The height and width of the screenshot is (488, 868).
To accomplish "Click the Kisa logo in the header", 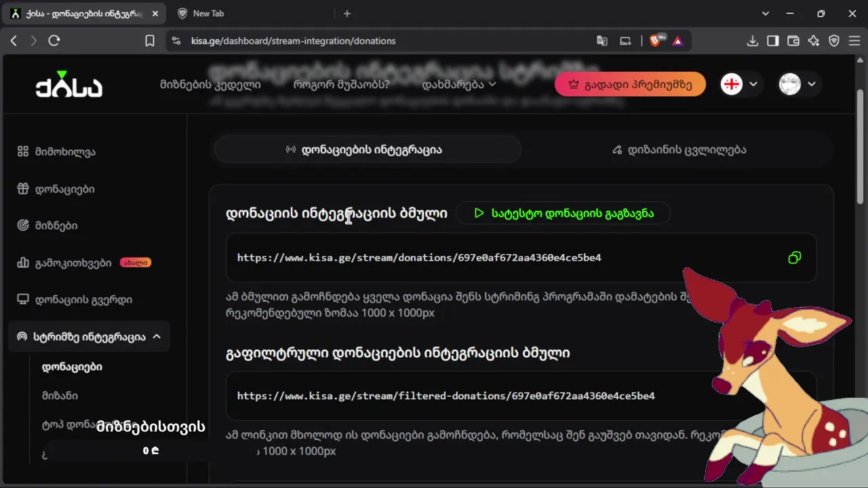I will pyautogui.click(x=69, y=84).
